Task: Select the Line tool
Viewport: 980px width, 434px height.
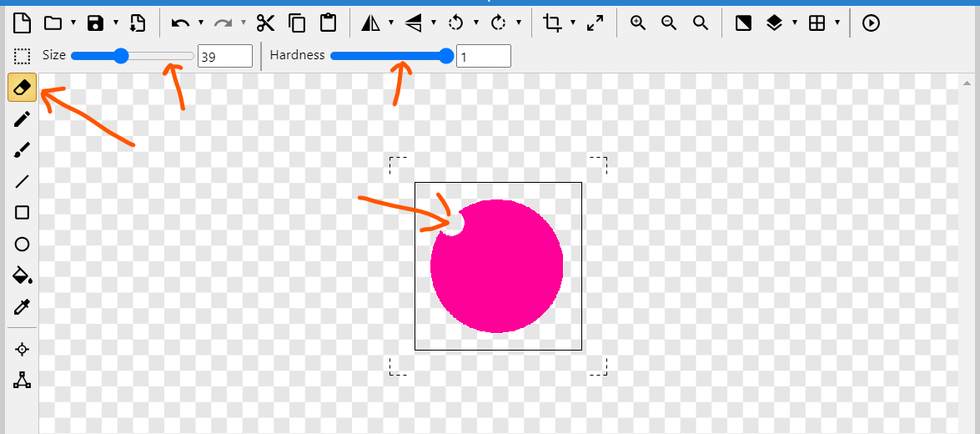Action: 22,181
